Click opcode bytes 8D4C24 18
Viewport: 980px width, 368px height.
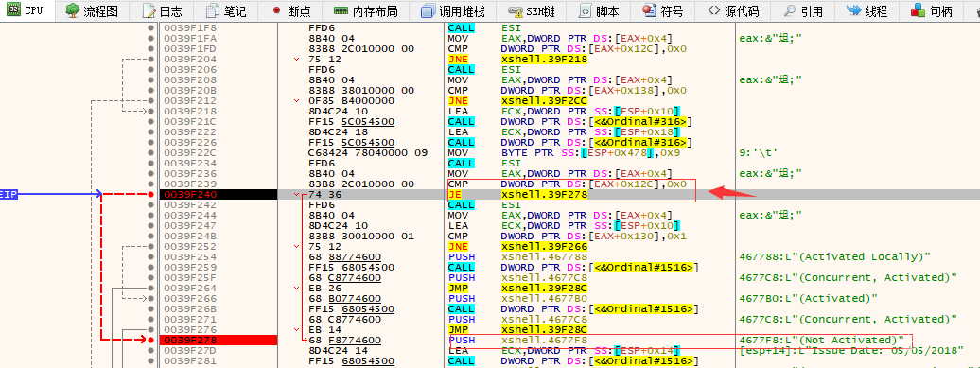338,131
